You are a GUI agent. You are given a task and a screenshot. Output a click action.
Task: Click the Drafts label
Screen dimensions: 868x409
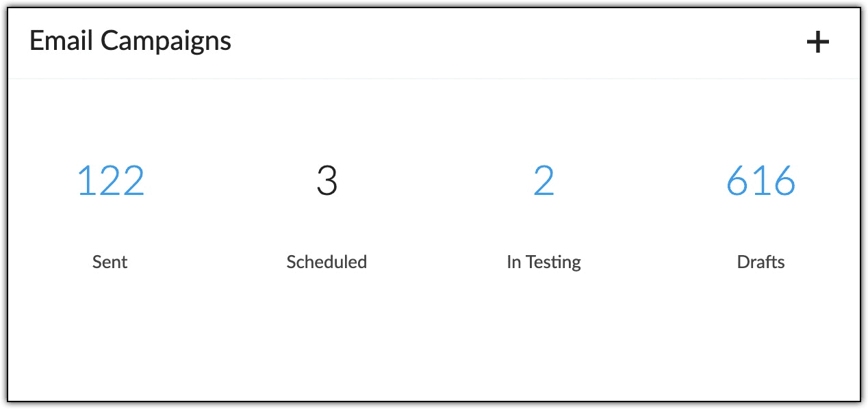point(761,262)
